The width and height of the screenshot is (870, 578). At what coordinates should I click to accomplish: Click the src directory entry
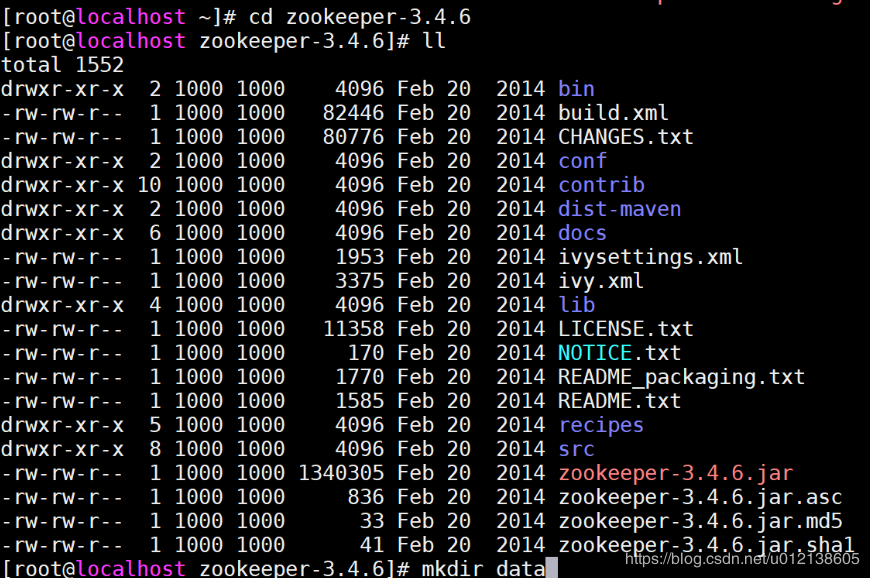pos(576,449)
